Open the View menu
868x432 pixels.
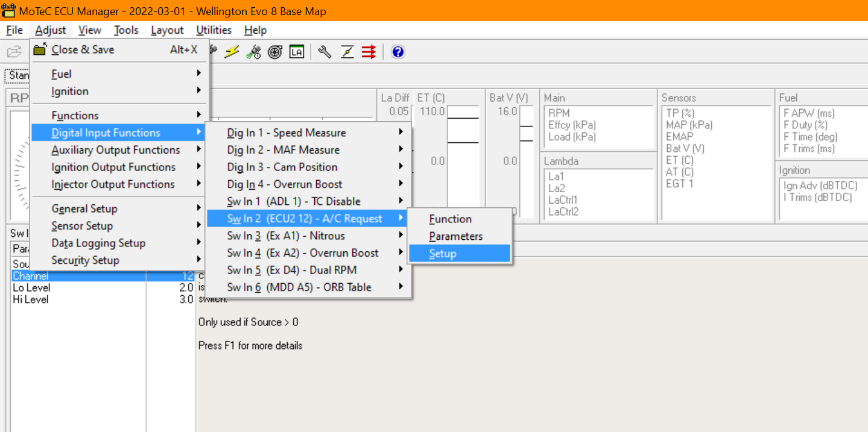point(90,30)
